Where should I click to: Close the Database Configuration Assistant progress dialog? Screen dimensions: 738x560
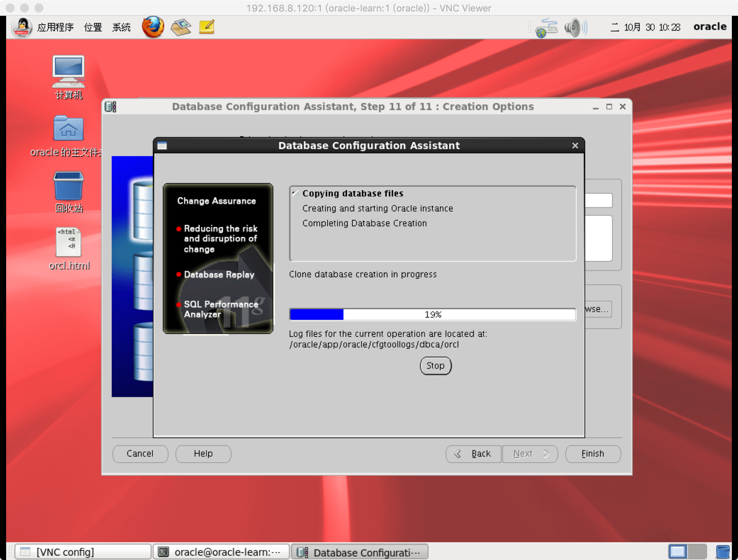pos(575,146)
